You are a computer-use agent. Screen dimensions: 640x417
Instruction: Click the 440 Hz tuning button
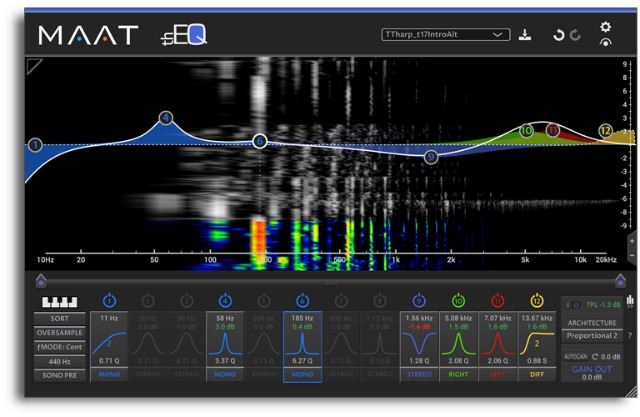(x=60, y=362)
